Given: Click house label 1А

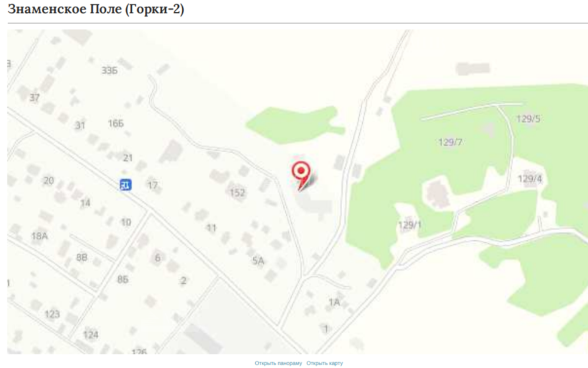Looking at the screenshot, I should coord(334,302).
